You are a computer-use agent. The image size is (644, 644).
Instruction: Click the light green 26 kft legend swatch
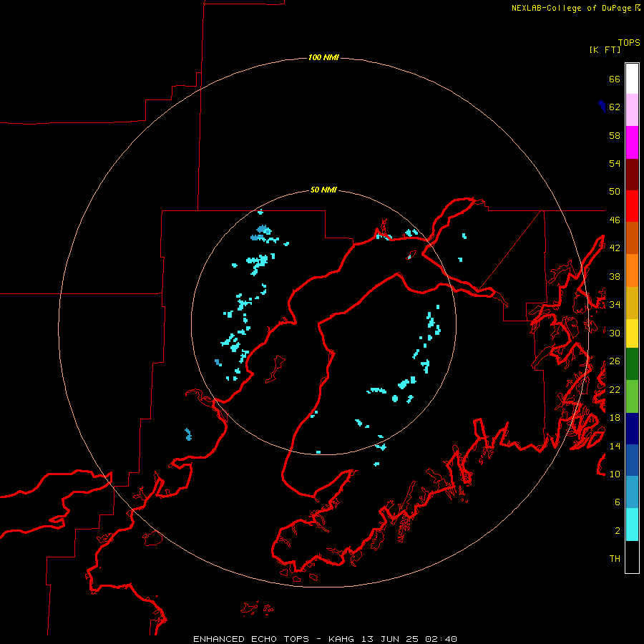click(x=632, y=396)
